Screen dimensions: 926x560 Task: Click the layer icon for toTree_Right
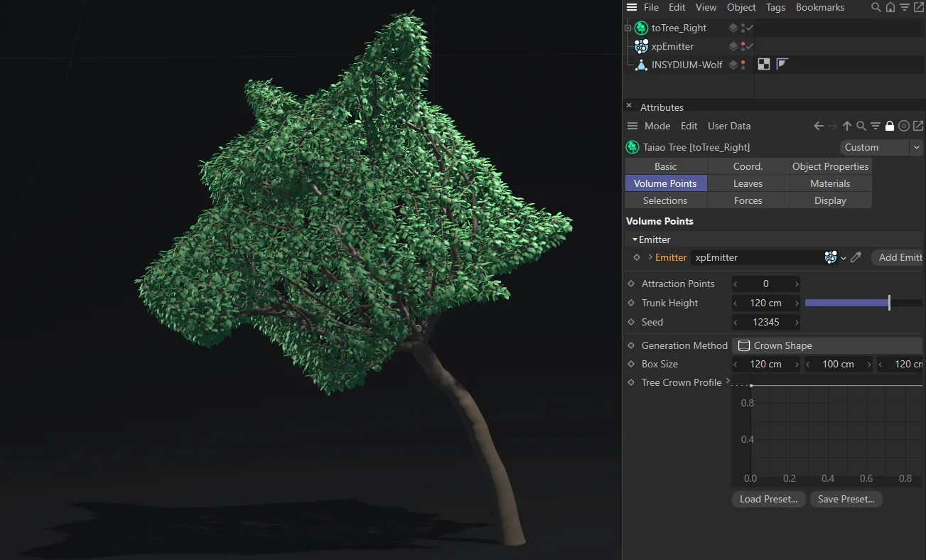[733, 28]
